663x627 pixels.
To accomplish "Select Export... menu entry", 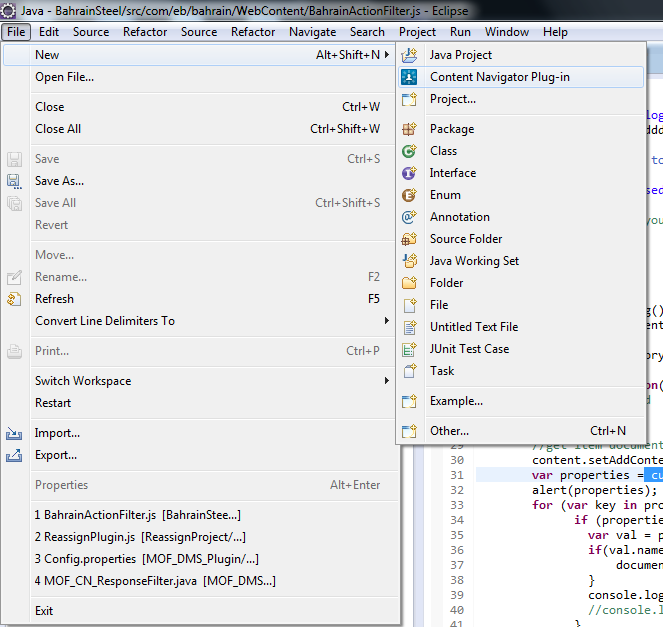I will [201, 455].
